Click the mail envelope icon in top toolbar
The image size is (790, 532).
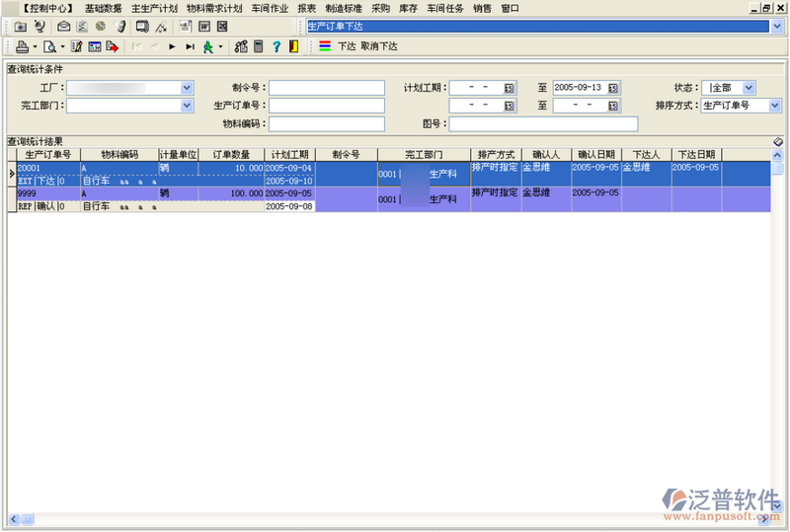coord(64,27)
